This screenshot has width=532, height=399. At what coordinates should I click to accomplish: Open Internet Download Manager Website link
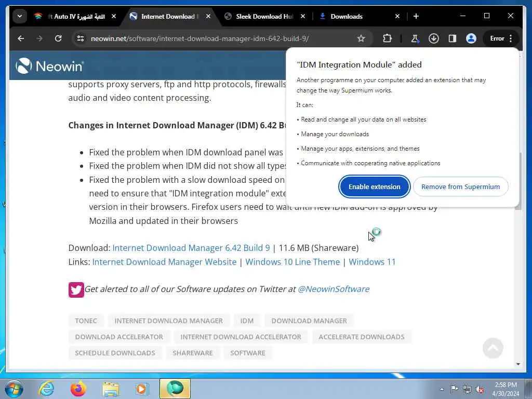pos(164,262)
